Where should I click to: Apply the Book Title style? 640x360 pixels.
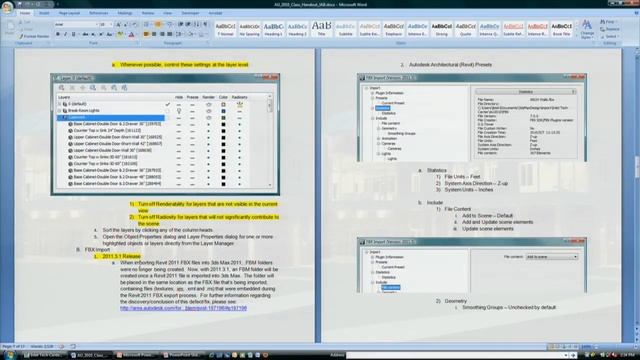click(562, 29)
